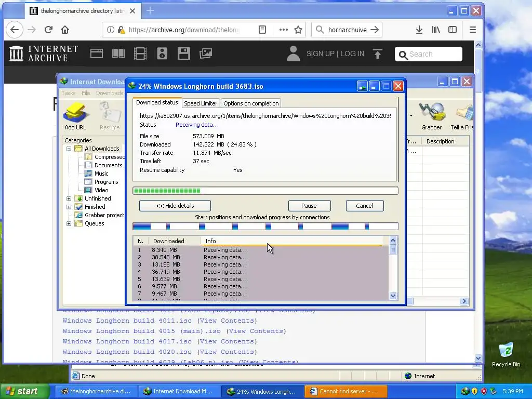Collapse the All Downloads tree node

(69, 149)
